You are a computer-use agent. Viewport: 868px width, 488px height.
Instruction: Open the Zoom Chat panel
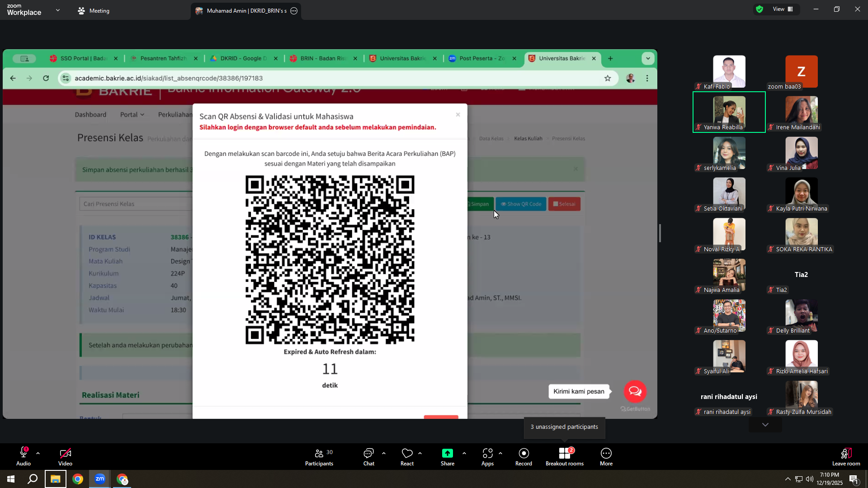tap(369, 456)
